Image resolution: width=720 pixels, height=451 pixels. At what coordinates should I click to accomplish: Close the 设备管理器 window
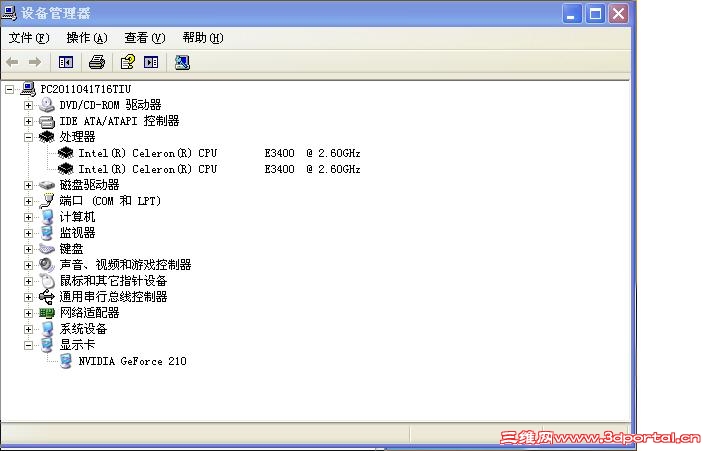pyautogui.click(x=619, y=13)
